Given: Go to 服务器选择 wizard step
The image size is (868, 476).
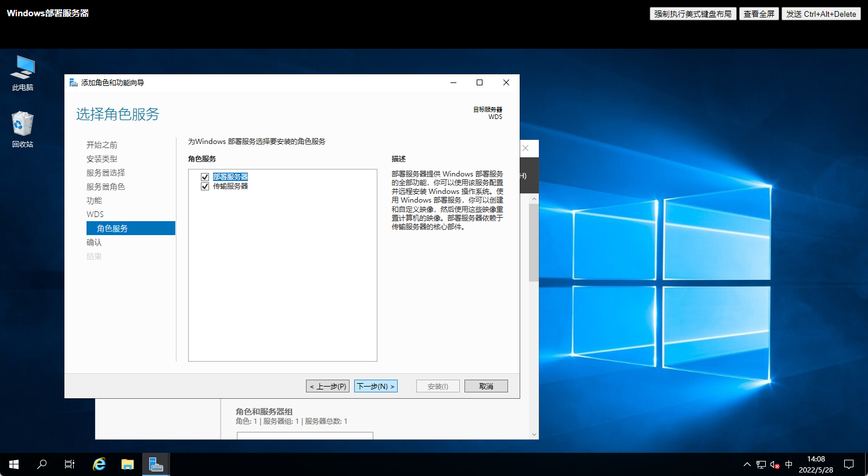Looking at the screenshot, I should point(106,173).
